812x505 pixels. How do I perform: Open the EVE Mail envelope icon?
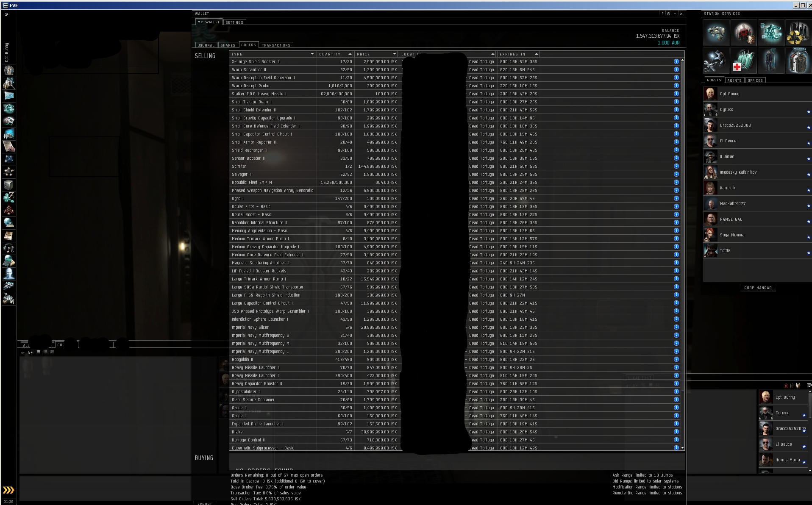(x=9, y=96)
